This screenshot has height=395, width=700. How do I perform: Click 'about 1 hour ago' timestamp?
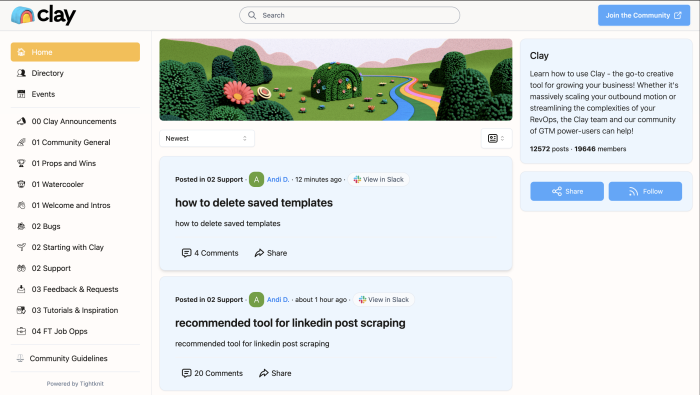point(321,299)
